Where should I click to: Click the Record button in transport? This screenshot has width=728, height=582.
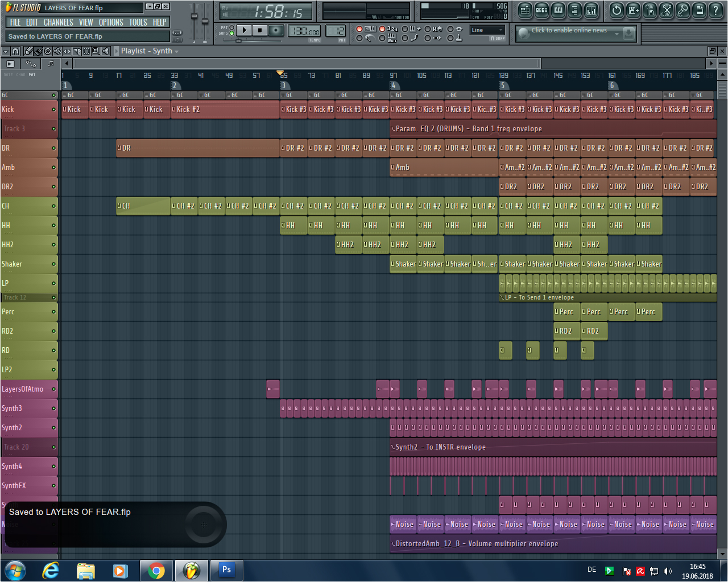276,30
